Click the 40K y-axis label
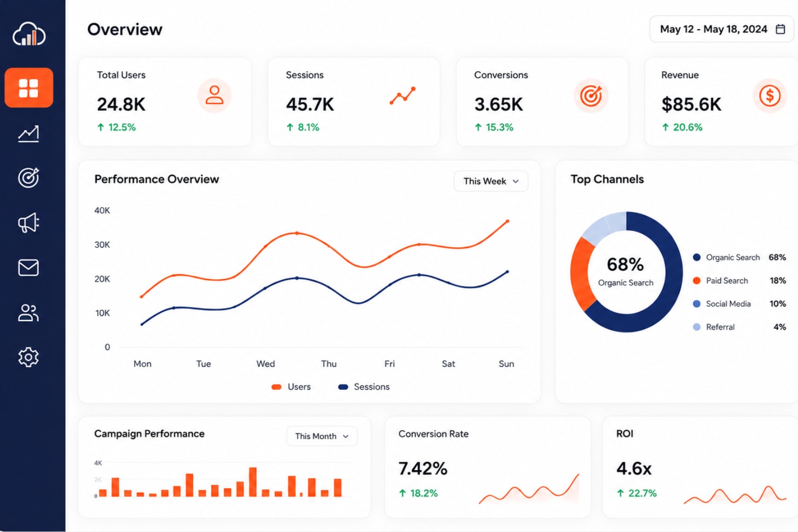This screenshot has height=532, width=798. click(x=102, y=210)
